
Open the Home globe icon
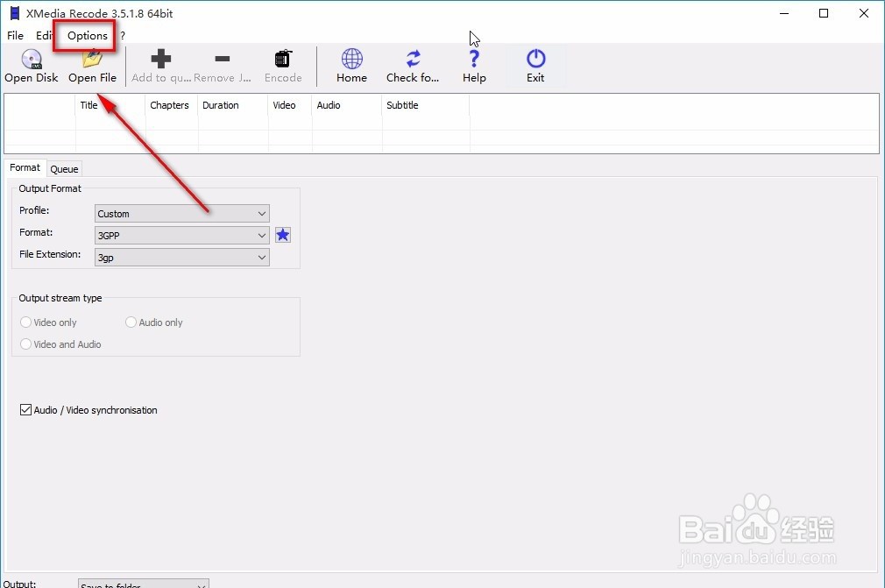pyautogui.click(x=351, y=59)
